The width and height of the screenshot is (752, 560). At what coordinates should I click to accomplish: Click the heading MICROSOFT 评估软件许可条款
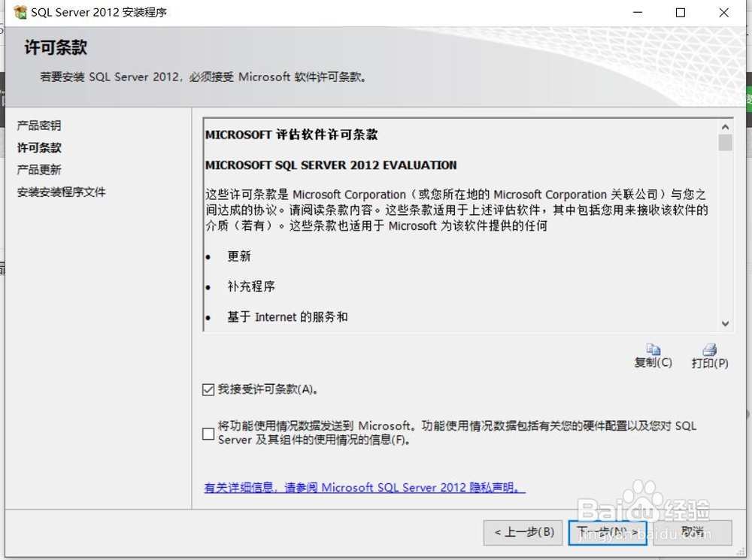click(x=292, y=135)
